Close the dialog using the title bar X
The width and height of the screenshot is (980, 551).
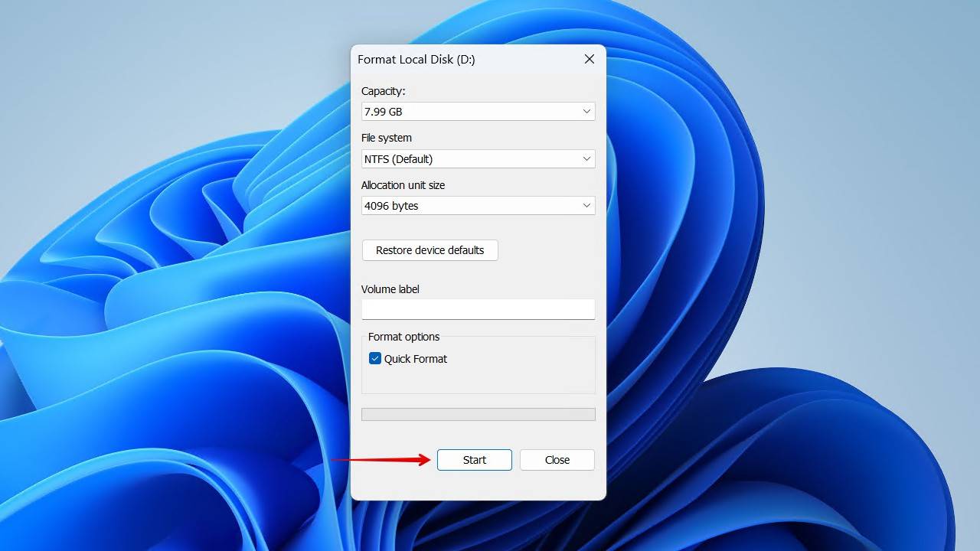589,59
